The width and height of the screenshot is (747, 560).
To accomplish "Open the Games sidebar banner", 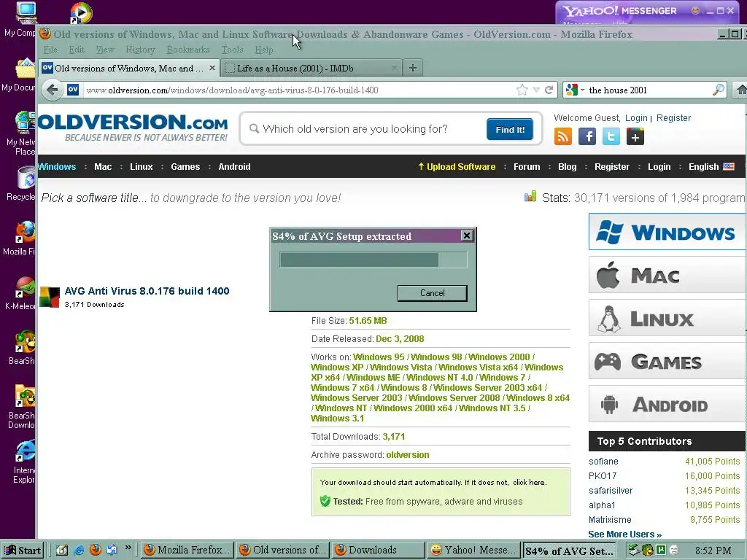I will click(667, 361).
